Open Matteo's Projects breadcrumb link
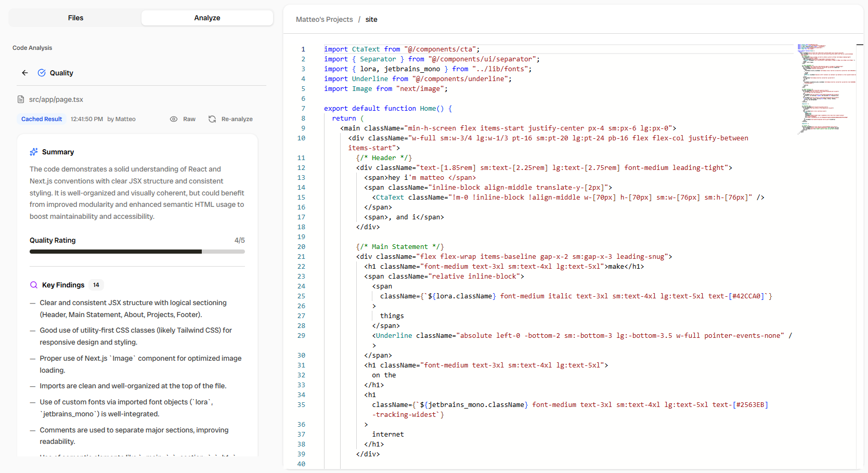The height and width of the screenshot is (473, 868). (324, 19)
